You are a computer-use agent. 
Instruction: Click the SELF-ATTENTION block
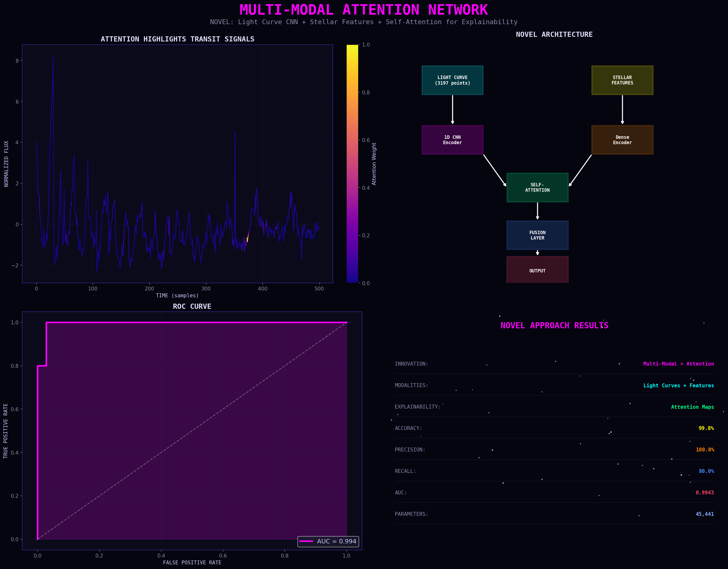point(537,188)
